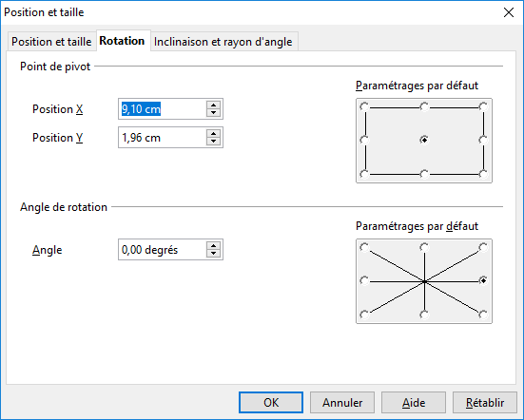The width and height of the screenshot is (524, 420).
Task: Choose the 270 degrees rotation angle preset
Action: (x=424, y=315)
